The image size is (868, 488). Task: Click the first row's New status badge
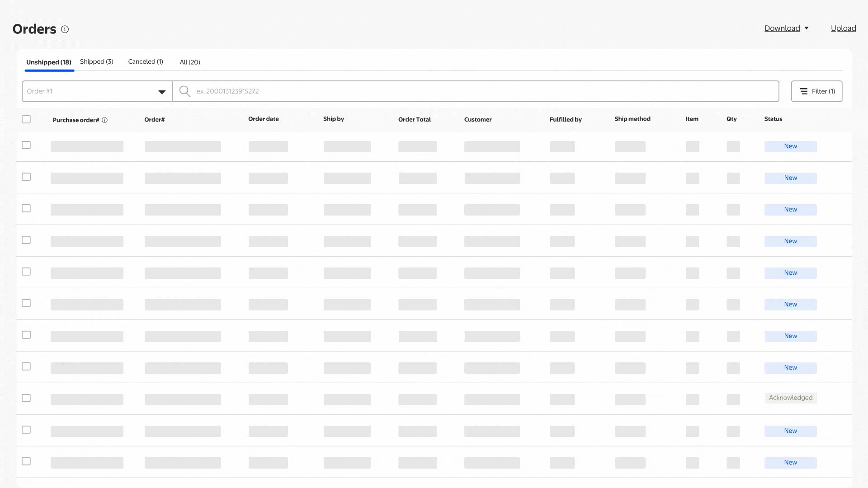point(790,146)
